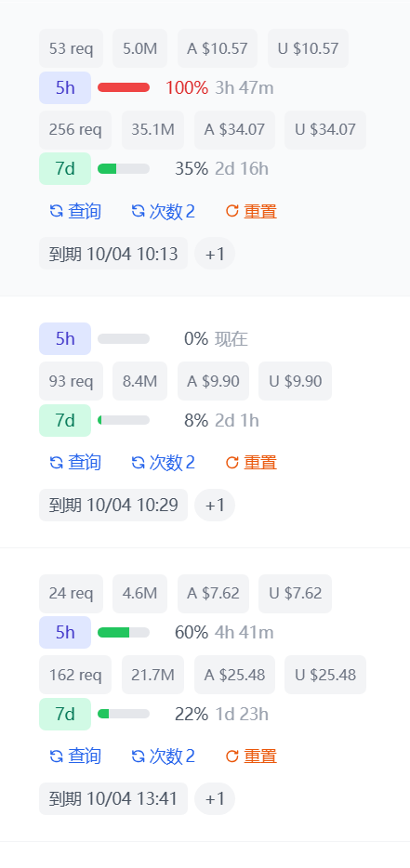Image resolution: width=410 pixels, height=868 pixels.
Task: Expand the +1 badge beside 到期 10/04 10:13
Action: pyautogui.click(x=215, y=254)
